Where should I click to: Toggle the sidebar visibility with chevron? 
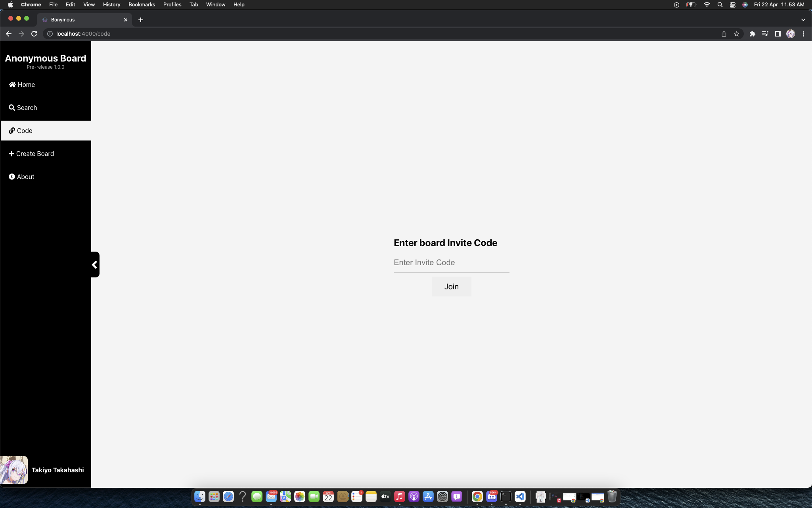click(95, 265)
